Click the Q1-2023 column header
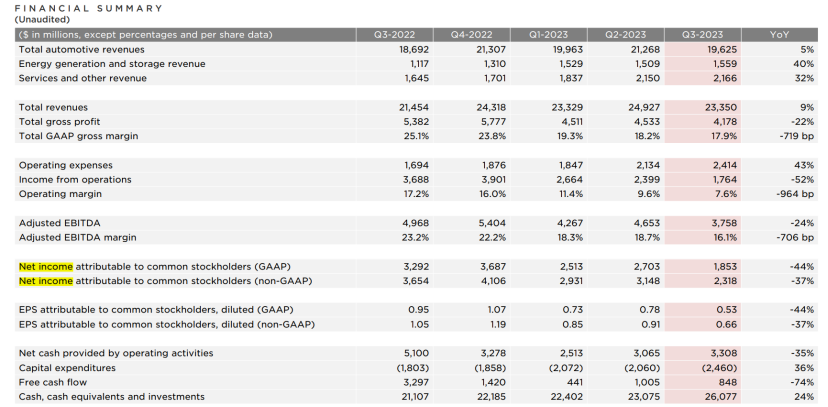Screen dimensions: 828x407 [547, 34]
